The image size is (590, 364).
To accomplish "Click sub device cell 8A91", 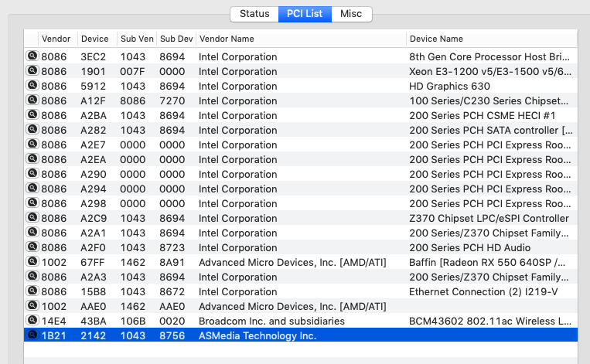I will (172, 263).
